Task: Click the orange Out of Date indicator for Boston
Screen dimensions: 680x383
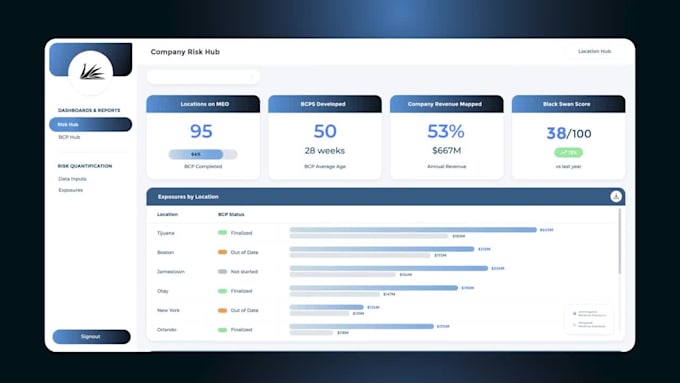Action: click(x=222, y=252)
